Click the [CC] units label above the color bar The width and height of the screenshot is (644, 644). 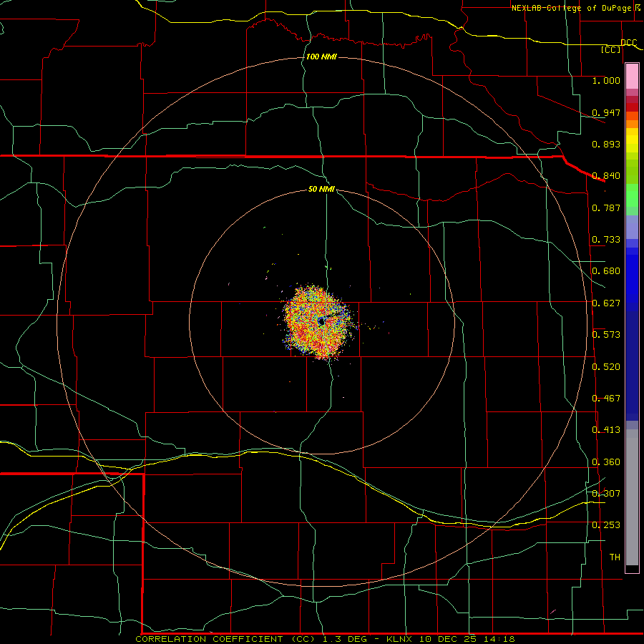pos(611,49)
